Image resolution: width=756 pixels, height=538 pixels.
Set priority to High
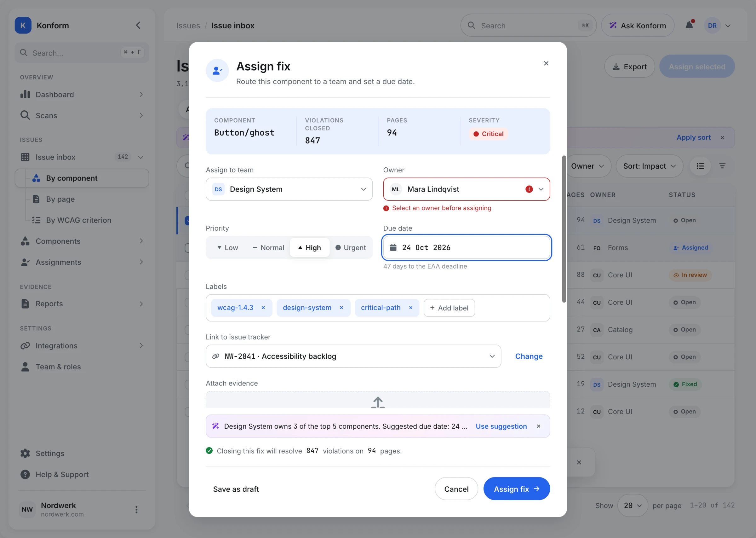coord(309,247)
